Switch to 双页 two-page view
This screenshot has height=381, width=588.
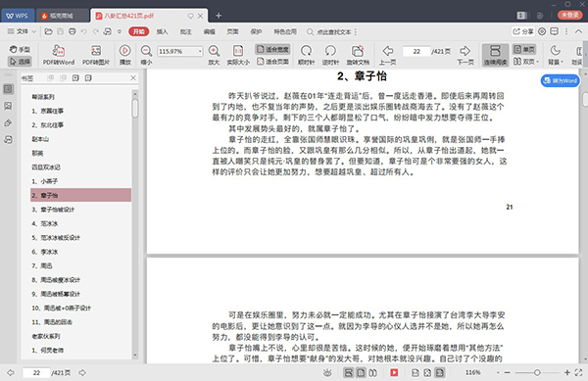click(524, 62)
